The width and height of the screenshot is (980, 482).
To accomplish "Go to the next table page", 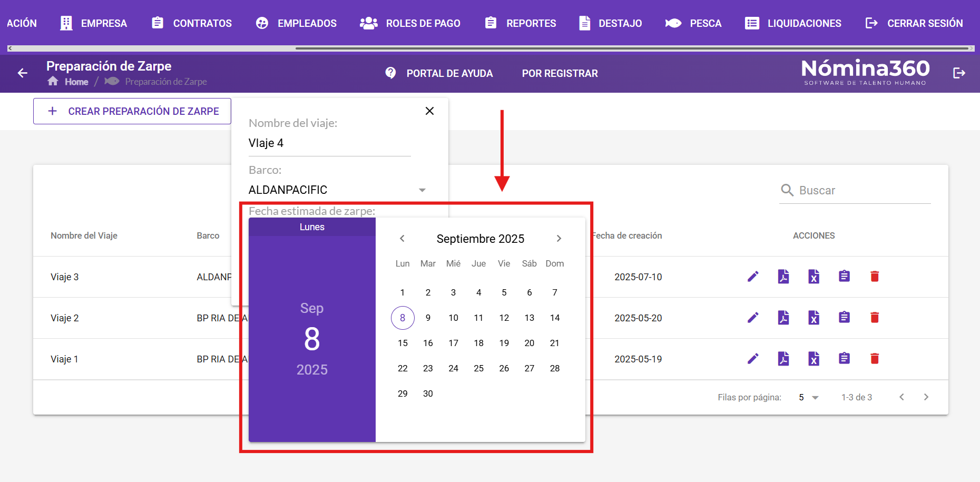I will click(x=926, y=397).
